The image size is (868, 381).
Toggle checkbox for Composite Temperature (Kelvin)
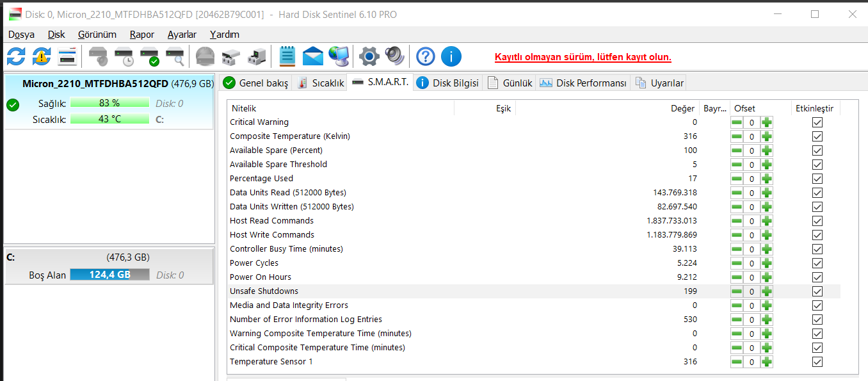pyautogui.click(x=817, y=136)
